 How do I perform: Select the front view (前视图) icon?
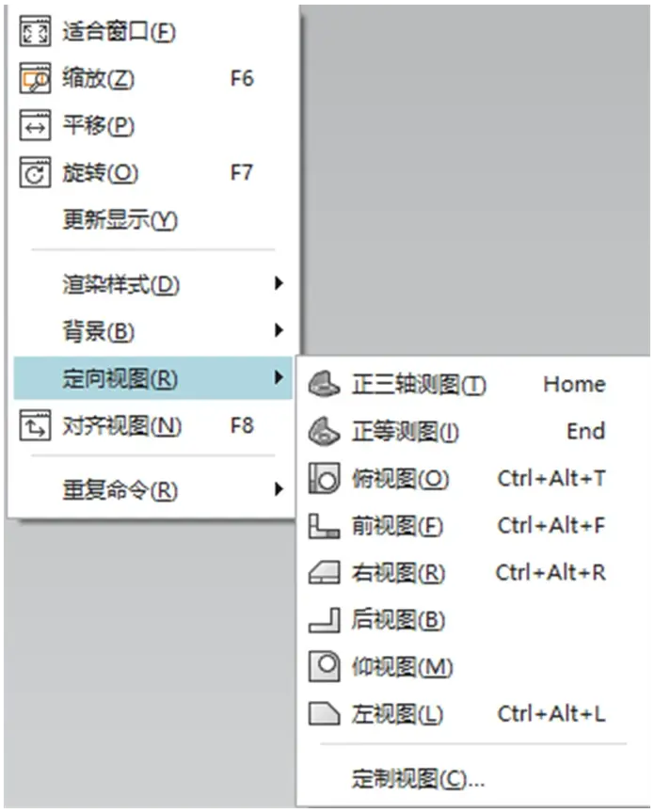click(324, 526)
